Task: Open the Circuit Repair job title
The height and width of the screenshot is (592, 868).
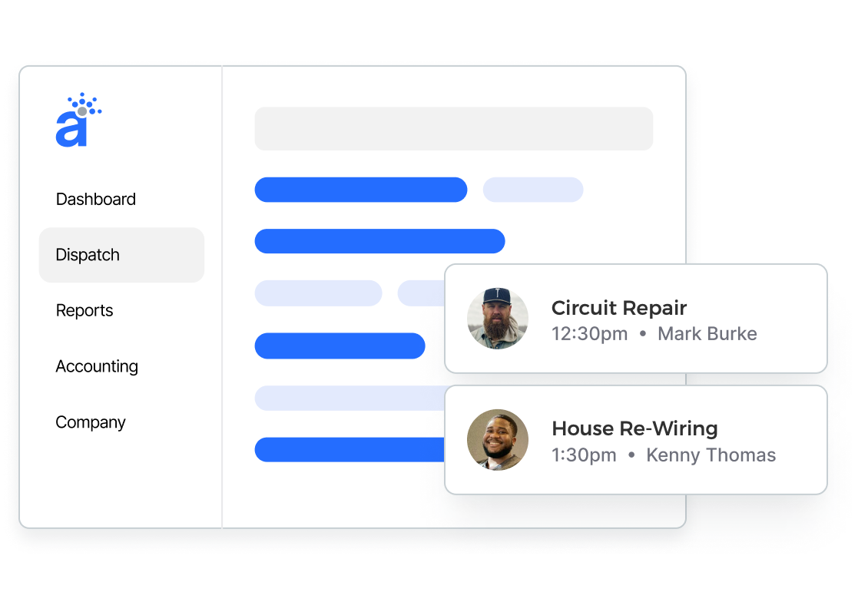Action: point(619,308)
